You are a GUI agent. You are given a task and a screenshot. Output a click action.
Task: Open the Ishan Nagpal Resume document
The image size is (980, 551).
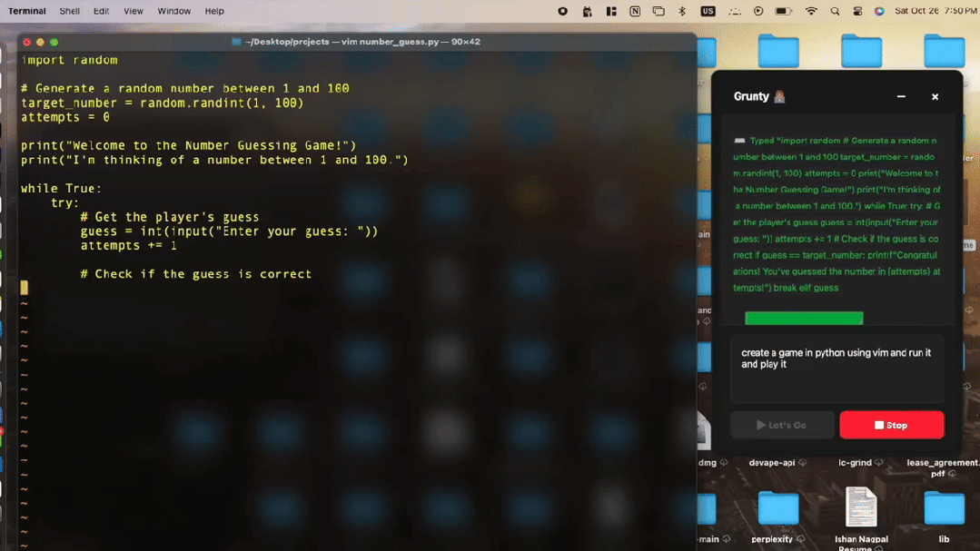pyautogui.click(x=860, y=508)
